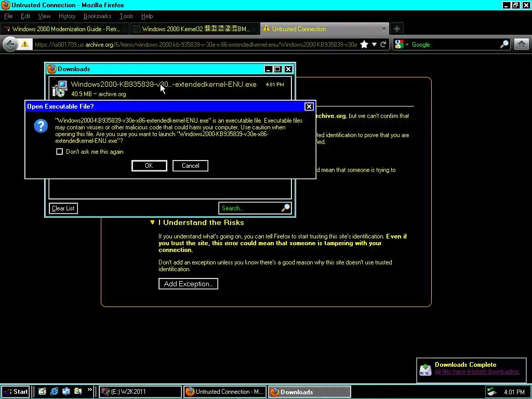
Task: Click the Downloads Complete notification icon
Action: [x=425, y=369]
